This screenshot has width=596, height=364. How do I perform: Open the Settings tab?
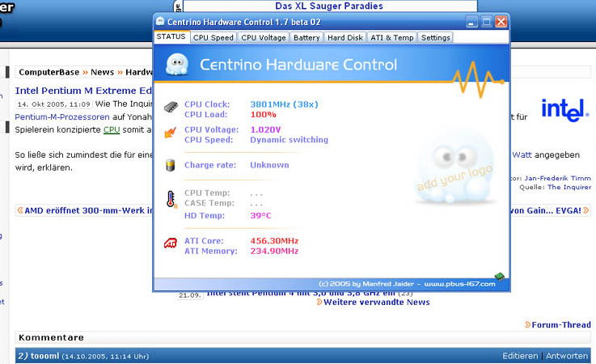(x=435, y=38)
